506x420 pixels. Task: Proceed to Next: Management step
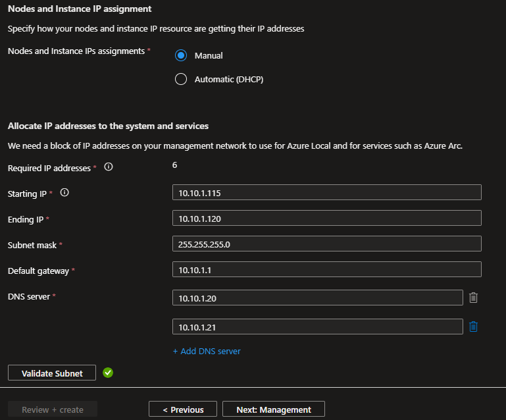[273, 409]
